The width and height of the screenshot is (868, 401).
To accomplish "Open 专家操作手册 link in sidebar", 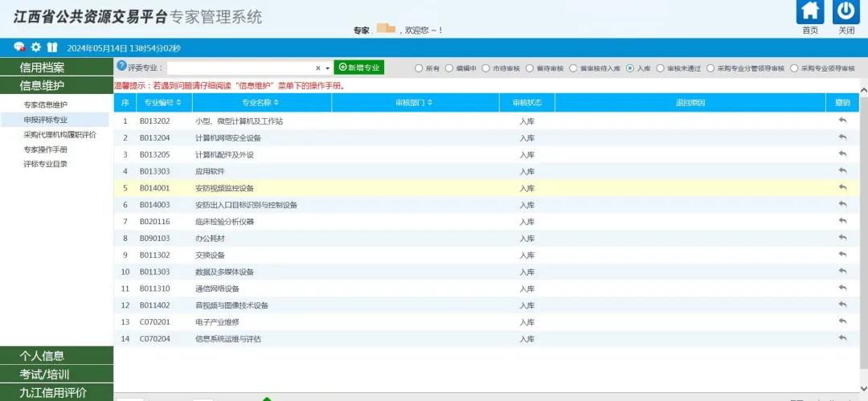I will [x=46, y=149].
